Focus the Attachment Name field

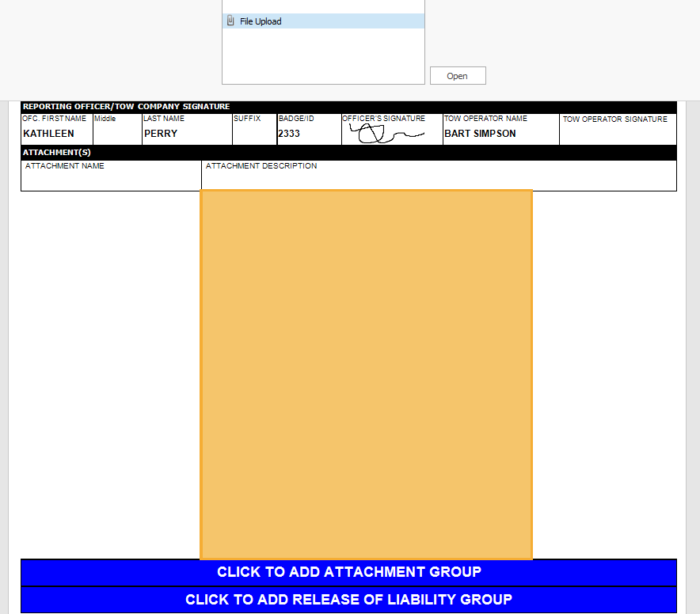pos(111,180)
